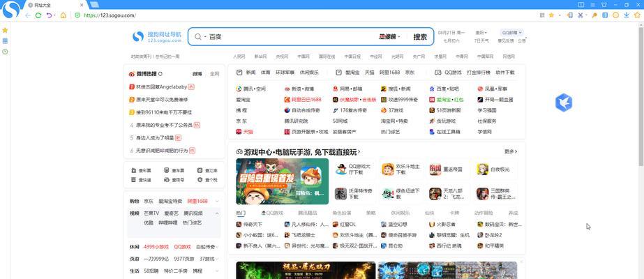The image size is (644, 279).
Task: Reload the page with the green refresh icon
Action: (38, 15)
